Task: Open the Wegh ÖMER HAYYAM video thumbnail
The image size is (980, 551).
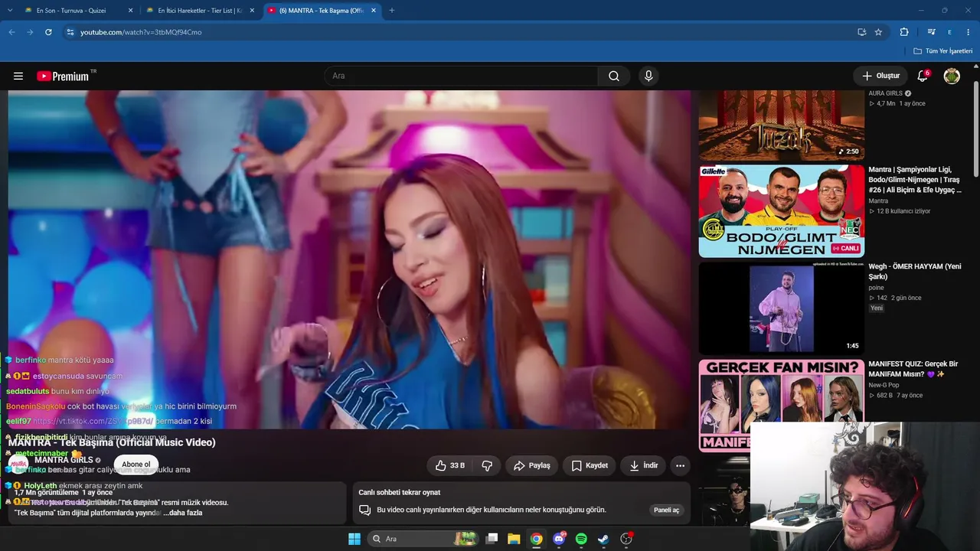Action: click(x=781, y=308)
